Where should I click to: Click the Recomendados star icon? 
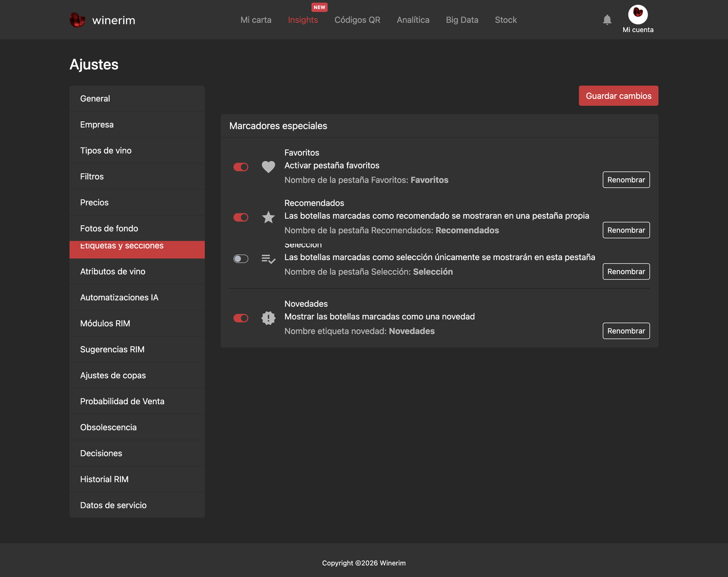click(x=268, y=217)
